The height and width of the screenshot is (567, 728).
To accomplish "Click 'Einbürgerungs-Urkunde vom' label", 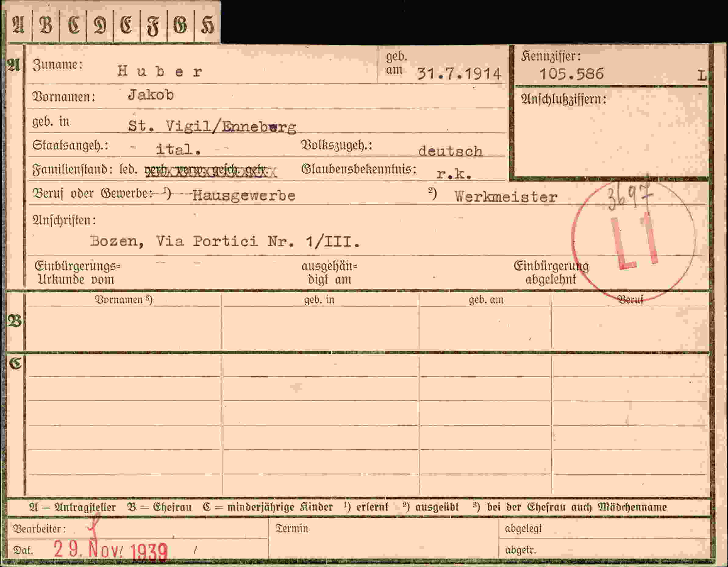I will click(x=77, y=273).
